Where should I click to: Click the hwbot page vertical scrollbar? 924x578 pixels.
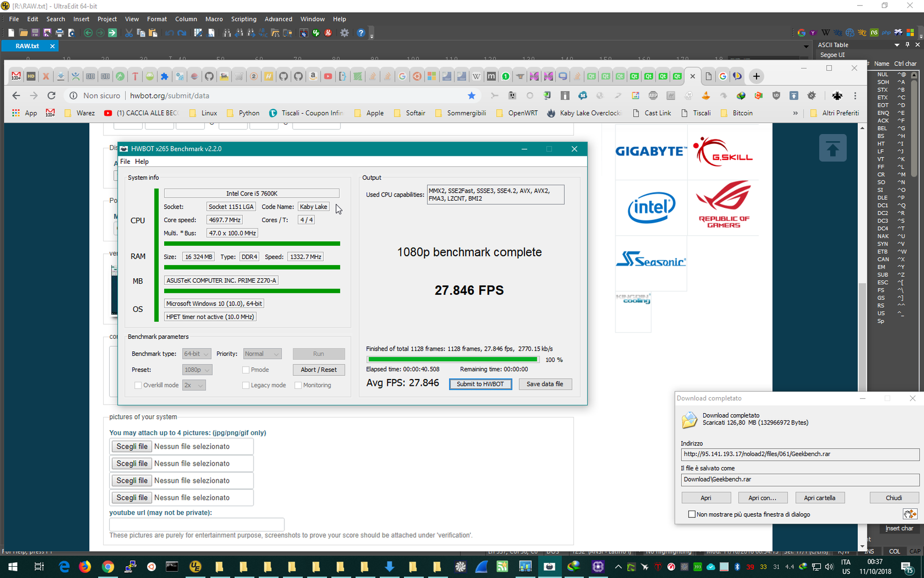coord(862,337)
